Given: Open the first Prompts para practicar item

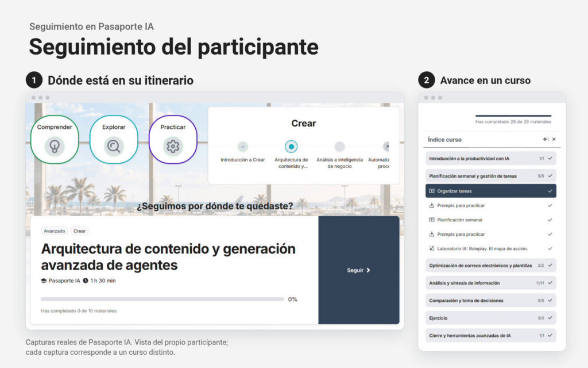Looking at the screenshot, I should (x=491, y=205).
